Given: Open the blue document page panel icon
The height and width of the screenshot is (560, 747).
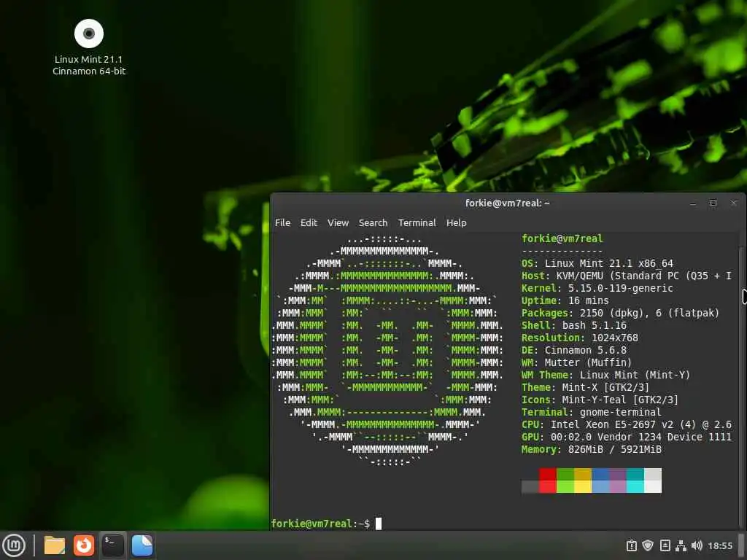Looking at the screenshot, I should [142, 545].
